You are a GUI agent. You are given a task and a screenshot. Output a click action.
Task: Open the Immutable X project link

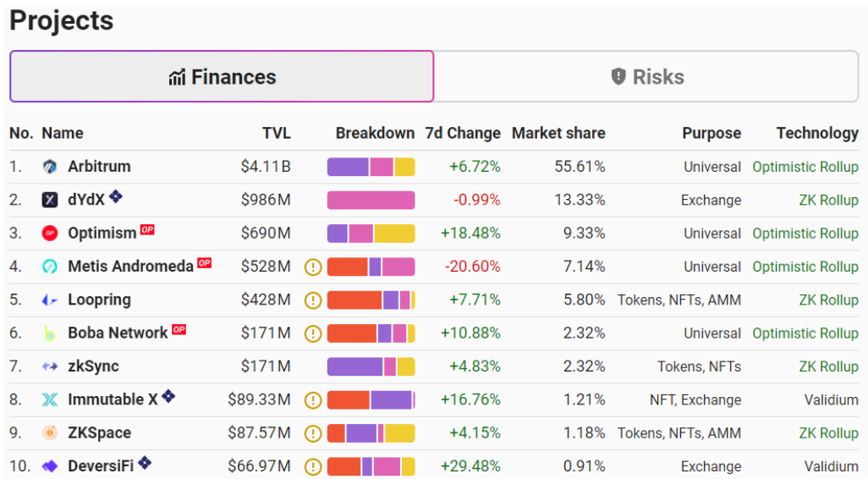click(x=113, y=399)
